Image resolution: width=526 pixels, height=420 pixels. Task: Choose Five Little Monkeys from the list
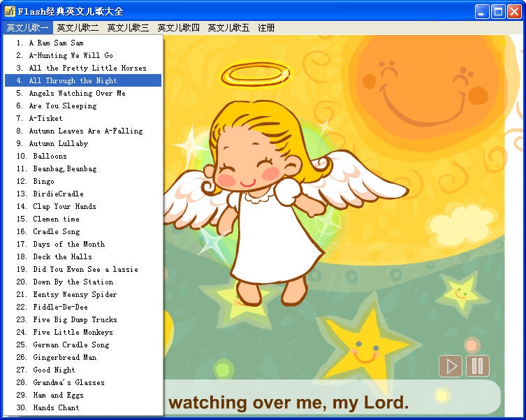point(73,332)
